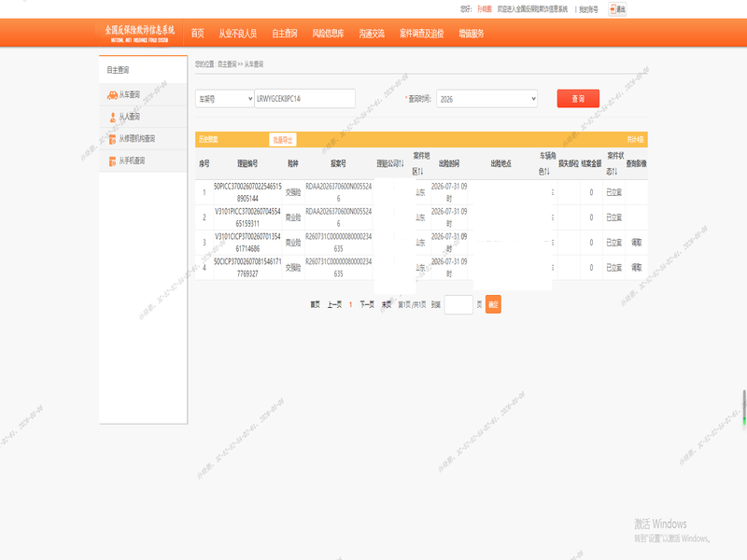Click the 已立案 status in row 4
The image size is (747, 560).
click(x=614, y=268)
